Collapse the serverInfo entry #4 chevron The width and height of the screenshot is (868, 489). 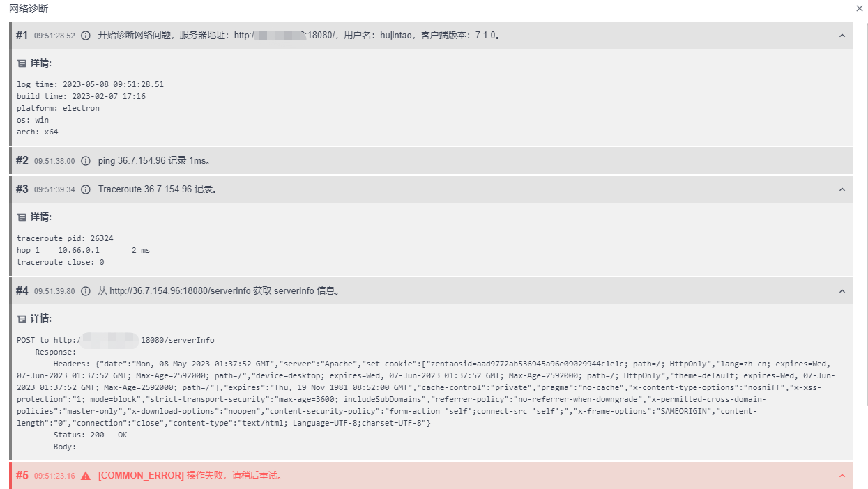(x=842, y=291)
